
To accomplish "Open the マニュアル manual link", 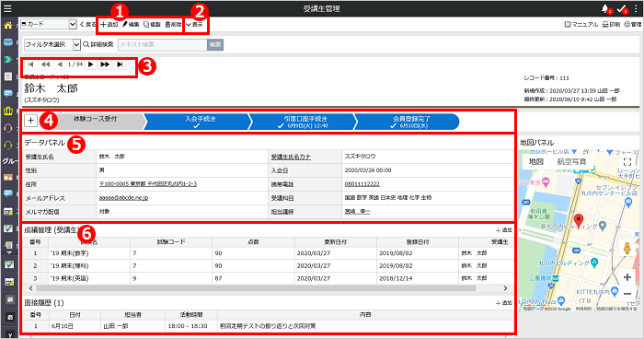I will (581, 25).
